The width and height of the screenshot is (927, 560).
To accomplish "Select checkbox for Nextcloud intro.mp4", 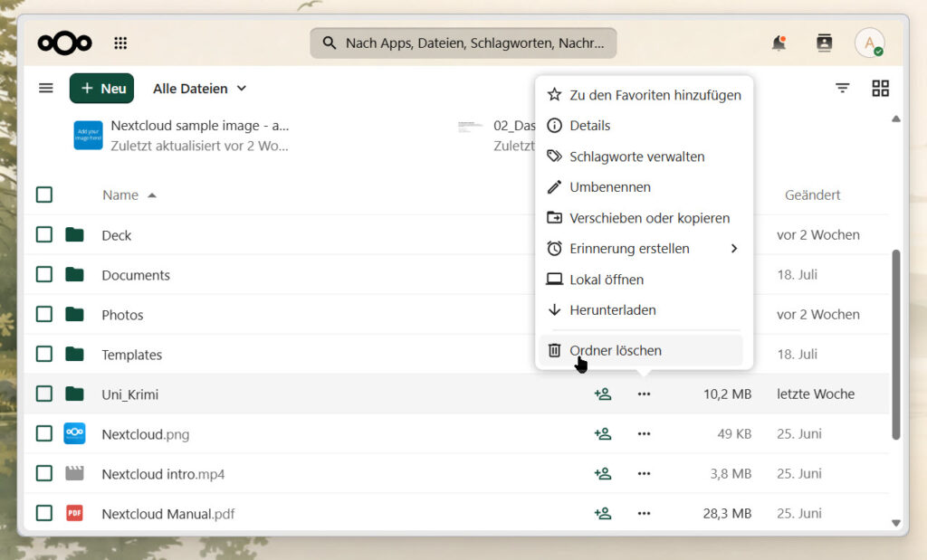I will coord(44,474).
